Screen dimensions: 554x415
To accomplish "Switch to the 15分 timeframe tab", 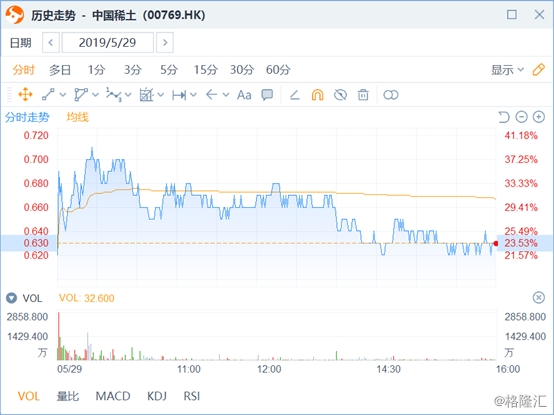I will [x=205, y=70].
